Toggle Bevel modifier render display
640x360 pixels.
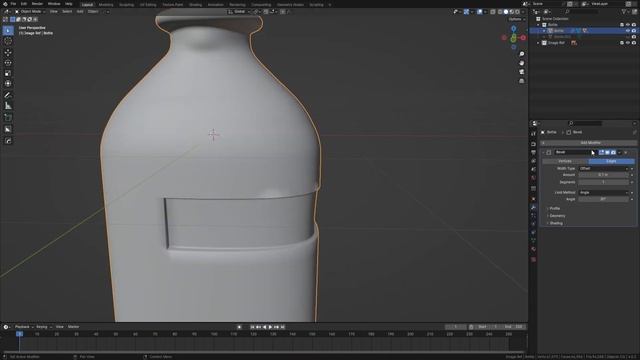613,152
